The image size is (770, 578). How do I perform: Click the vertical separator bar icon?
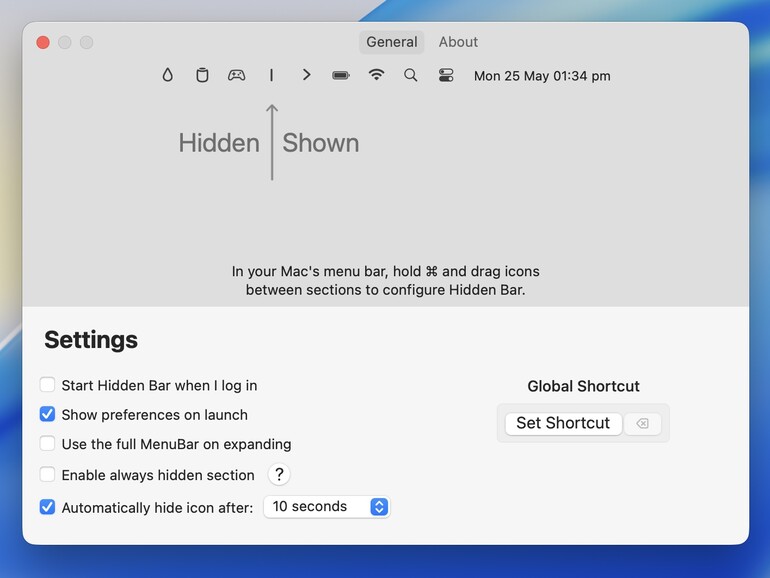pos(271,75)
